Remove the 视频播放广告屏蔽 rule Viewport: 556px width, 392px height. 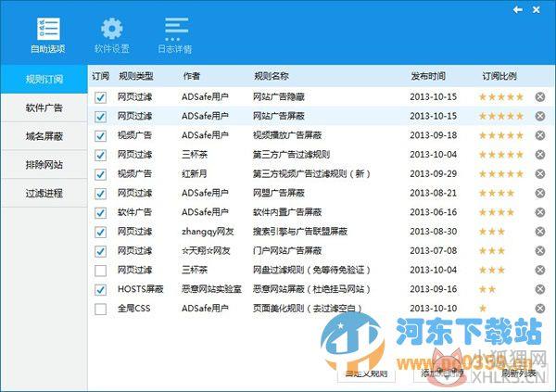click(540, 135)
